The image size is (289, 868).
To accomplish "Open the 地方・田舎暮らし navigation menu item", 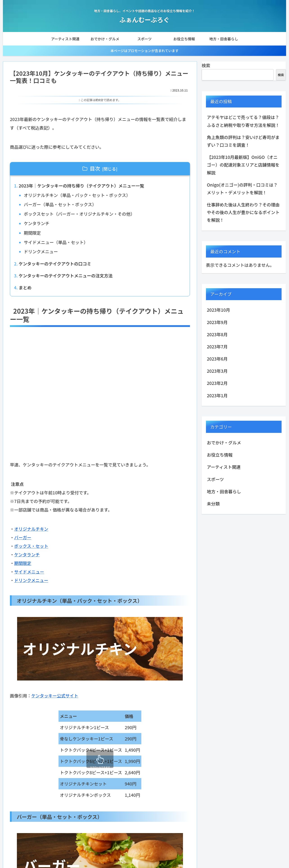I will click(224, 39).
